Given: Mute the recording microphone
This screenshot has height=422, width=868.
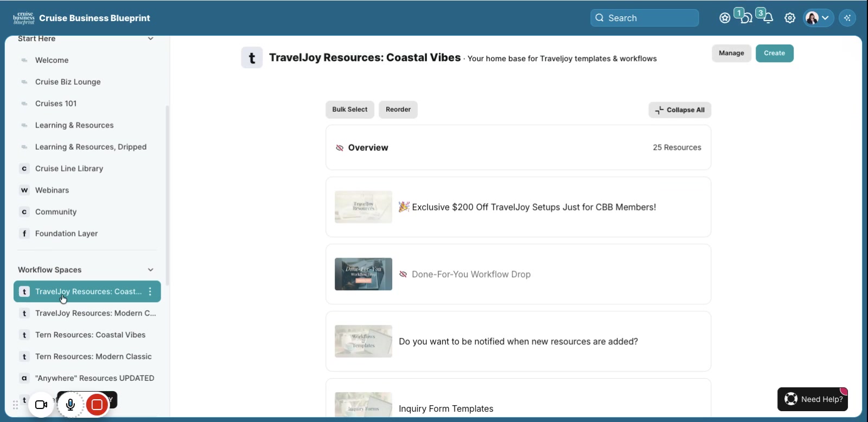Looking at the screenshot, I should point(71,405).
